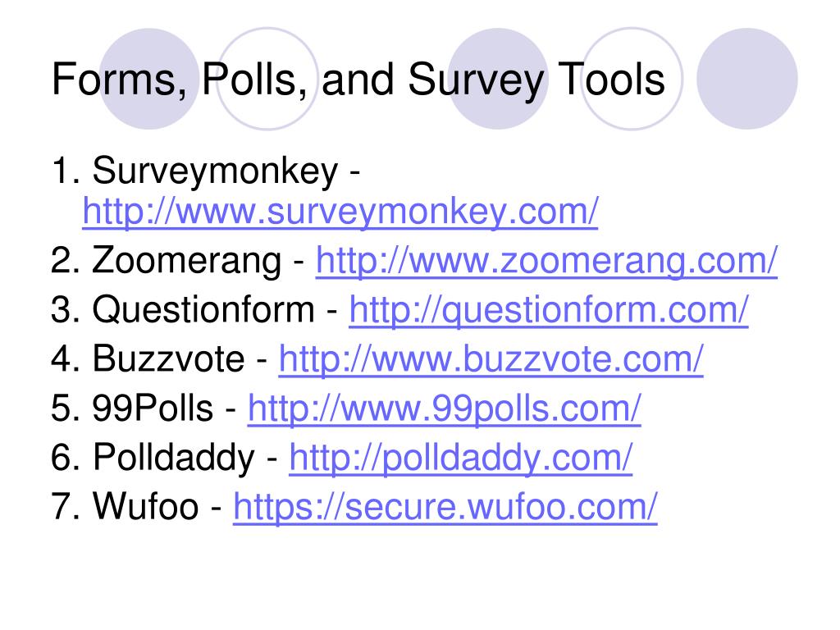Select the filled circle behind the word 'Survey'

click(498, 79)
